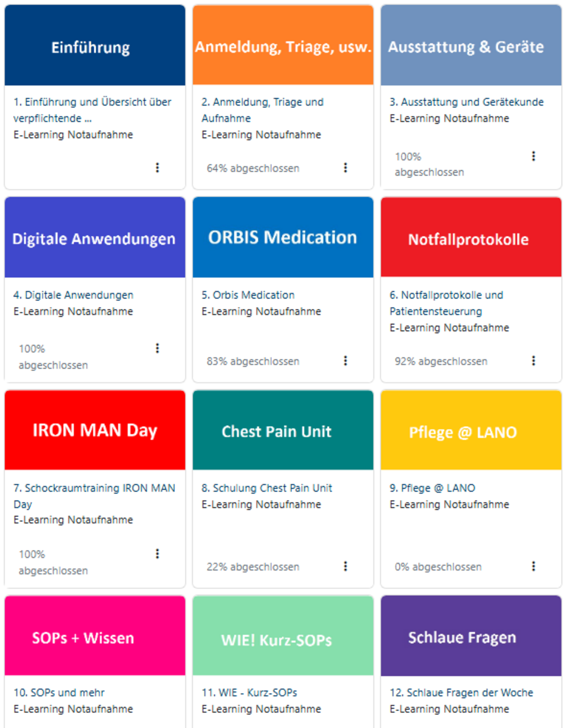This screenshot has height=728, width=571.
Task: Open options menu on Chest Pain Unit card
Action: 345,566
